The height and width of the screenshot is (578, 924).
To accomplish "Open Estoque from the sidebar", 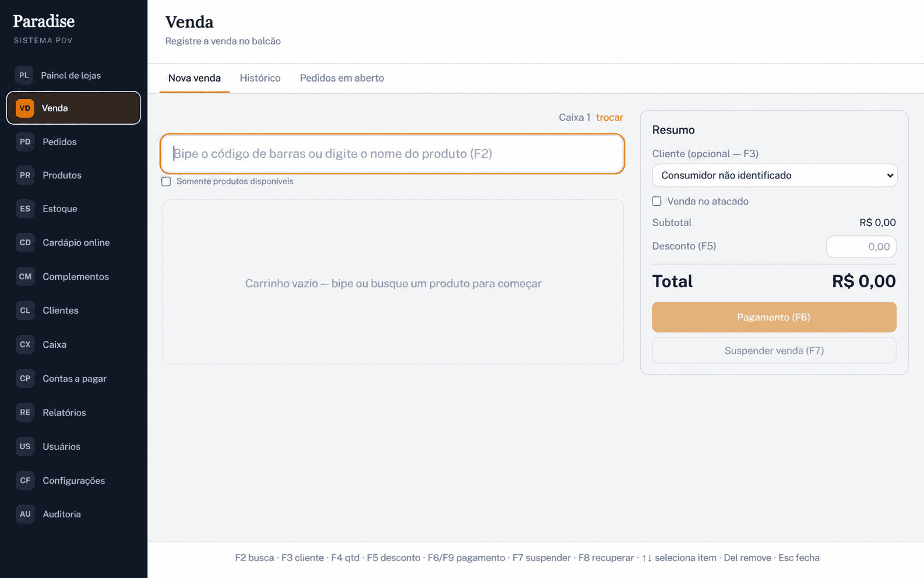I will [x=73, y=209].
